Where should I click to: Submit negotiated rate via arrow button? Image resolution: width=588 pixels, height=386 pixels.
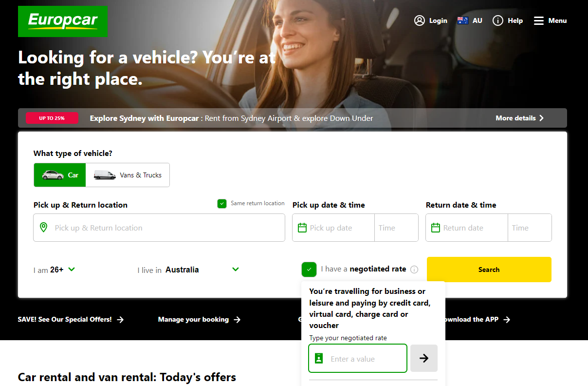pos(423,358)
